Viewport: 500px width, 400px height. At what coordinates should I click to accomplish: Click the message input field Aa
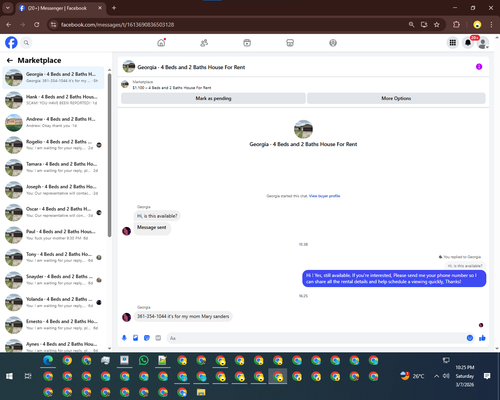click(317, 338)
